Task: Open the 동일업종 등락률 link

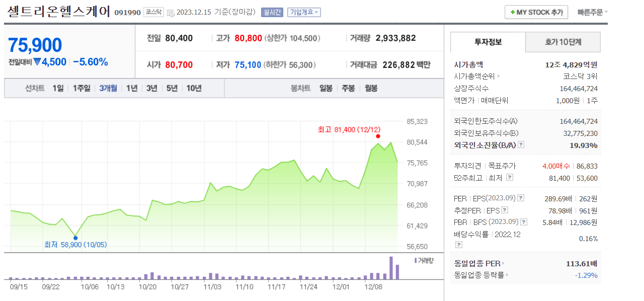Action: click(x=478, y=275)
